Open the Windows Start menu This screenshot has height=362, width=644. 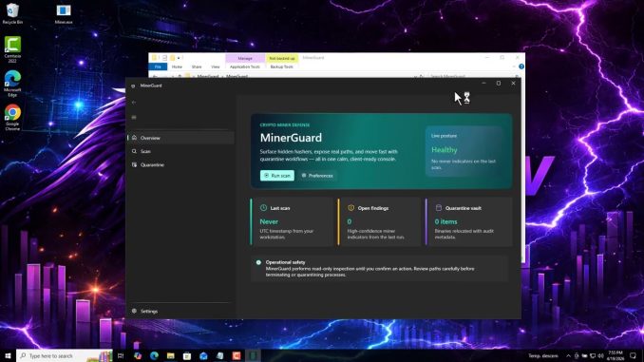click(8, 356)
